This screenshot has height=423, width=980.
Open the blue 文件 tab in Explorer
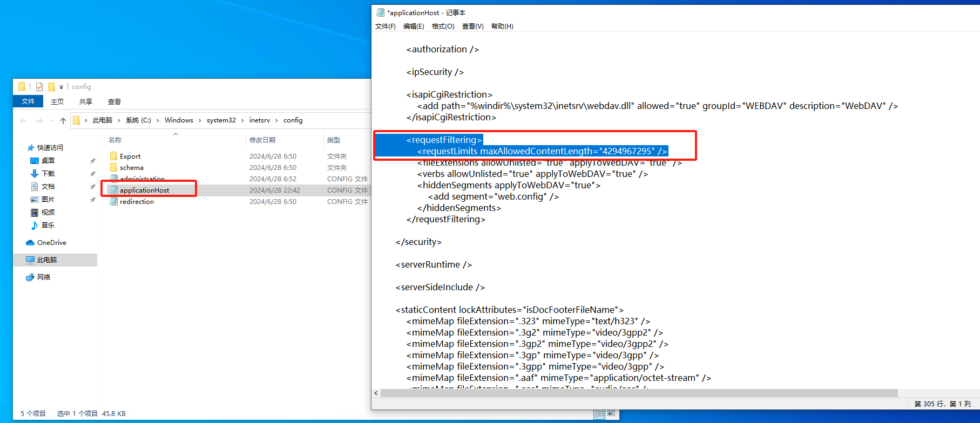(x=28, y=101)
